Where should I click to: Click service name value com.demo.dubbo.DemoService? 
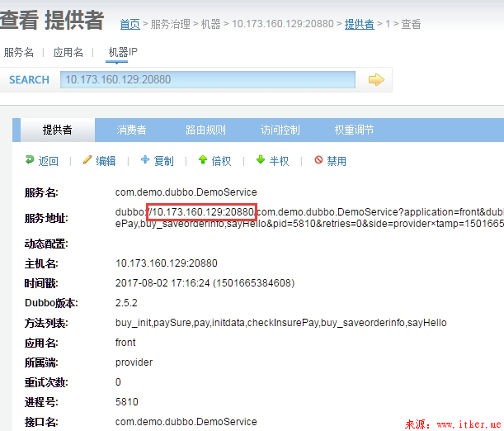click(186, 192)
